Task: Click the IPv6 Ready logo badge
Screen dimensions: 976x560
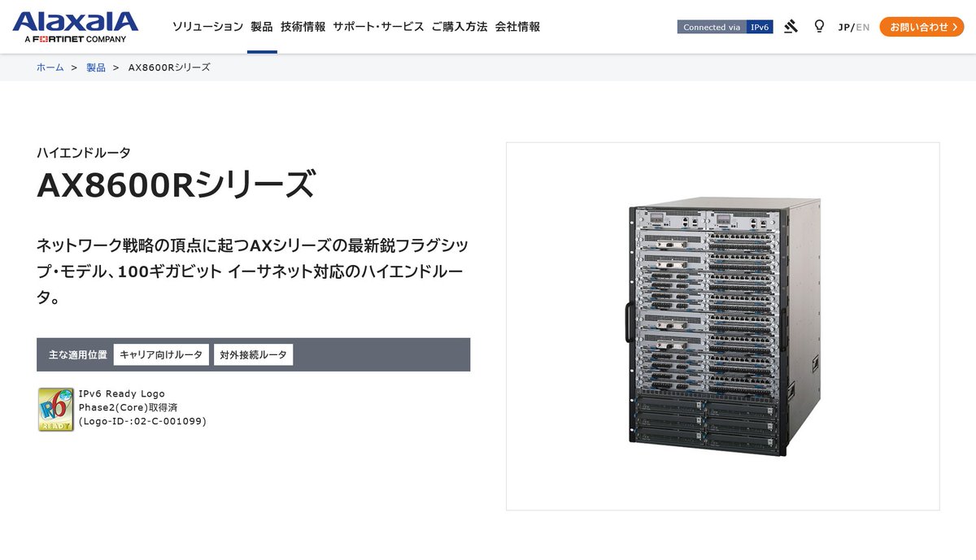Action: tap(55, 409)
